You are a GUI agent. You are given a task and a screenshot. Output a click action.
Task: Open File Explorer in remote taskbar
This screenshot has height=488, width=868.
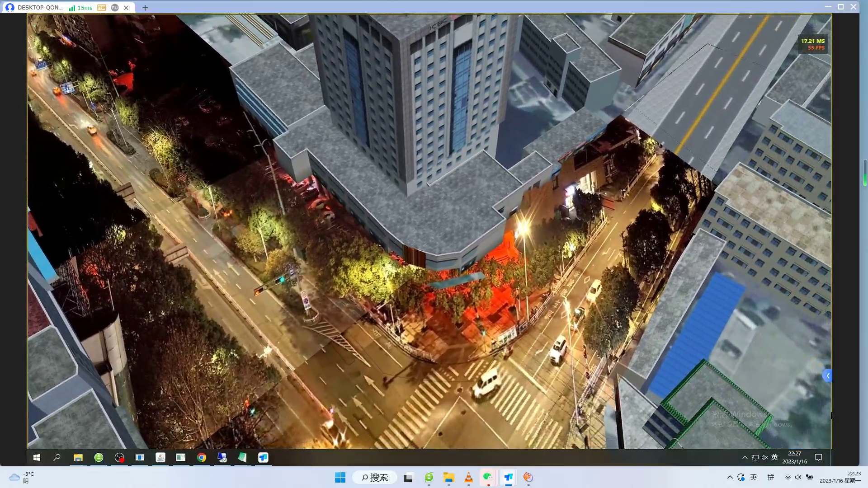click(78, 458)
